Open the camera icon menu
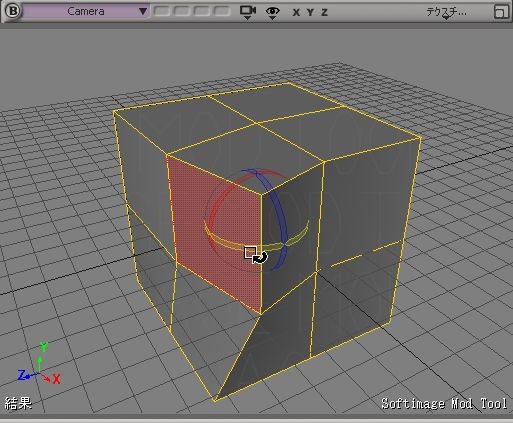Screen dimensions: 513x423 248,12
